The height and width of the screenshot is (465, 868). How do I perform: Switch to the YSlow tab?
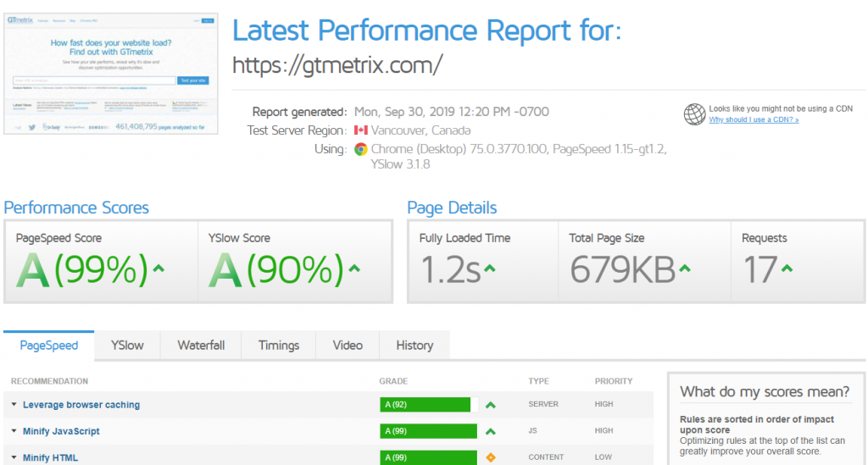pos(127,346)
